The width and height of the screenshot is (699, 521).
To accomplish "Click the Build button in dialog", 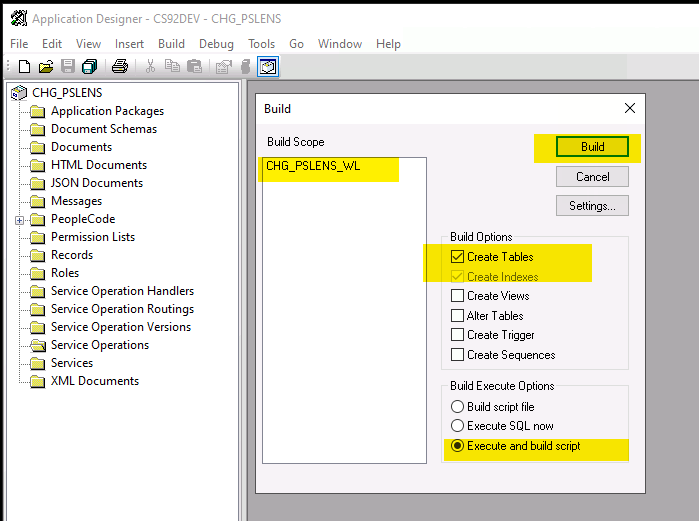I will [592, 147].
